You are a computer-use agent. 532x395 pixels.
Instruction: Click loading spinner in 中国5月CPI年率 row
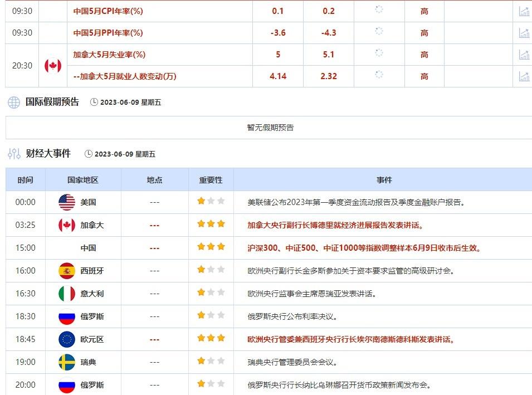379,10
